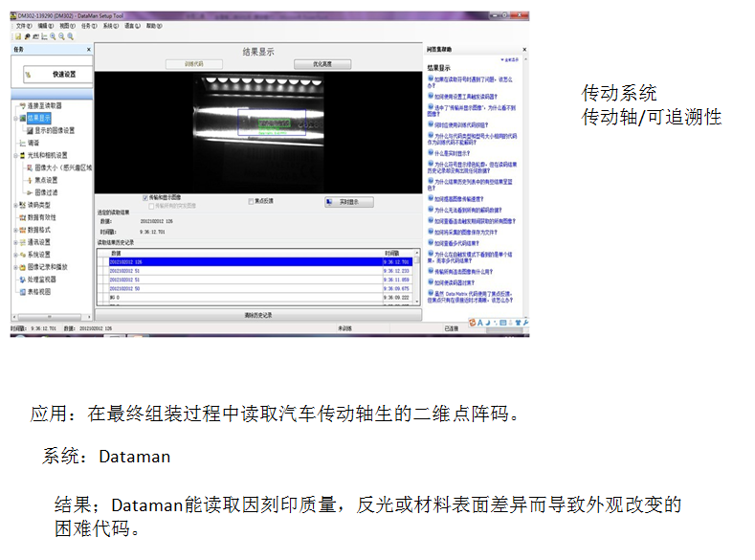
Task: Click the 快速设置 quick setup button
Action: pyautogui.click(x=57, y=75)
